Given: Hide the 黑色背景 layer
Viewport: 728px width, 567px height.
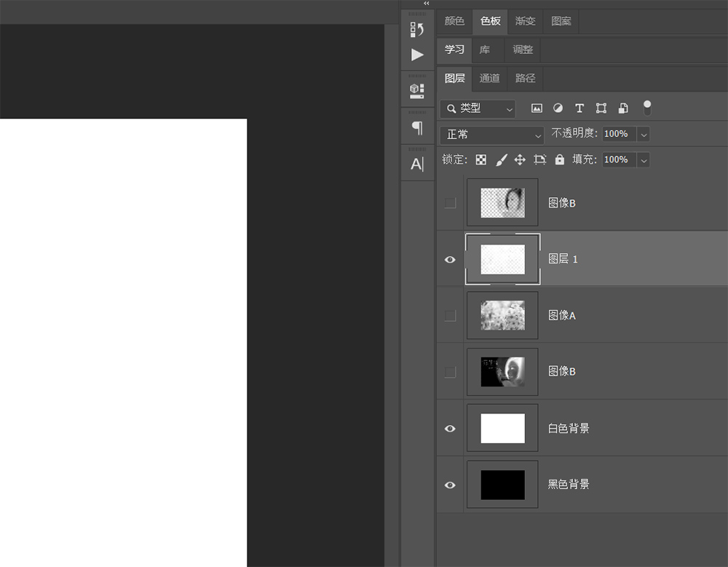Looking at the screenshot, I should pos(450,485).
